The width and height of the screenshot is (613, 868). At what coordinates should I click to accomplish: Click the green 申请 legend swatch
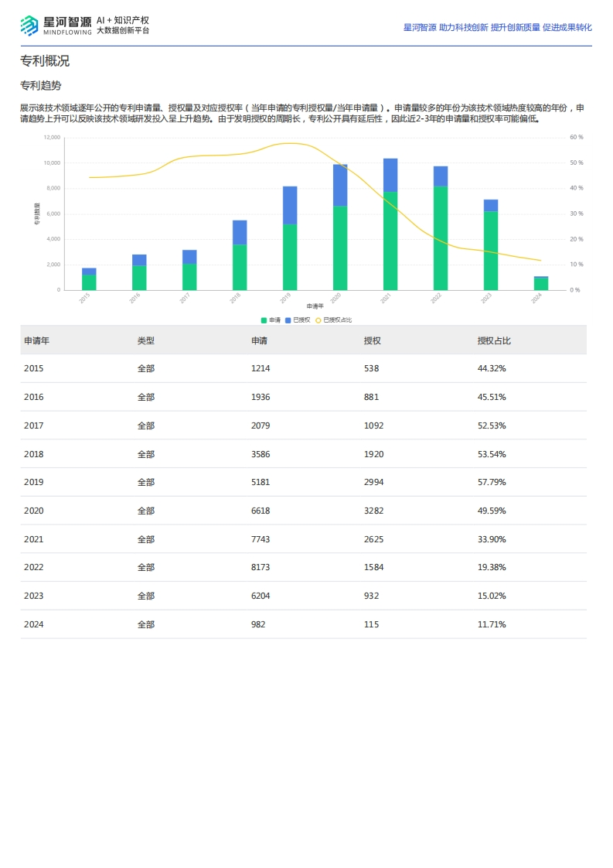264,320
